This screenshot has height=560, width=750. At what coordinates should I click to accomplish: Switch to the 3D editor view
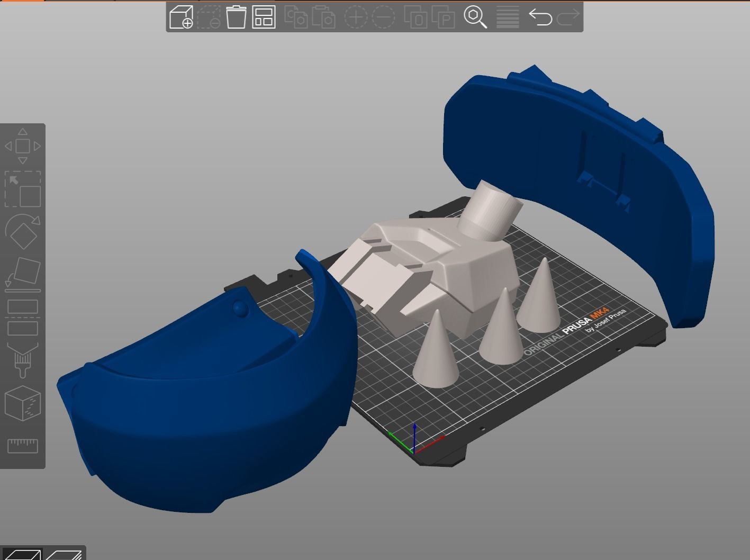click(21, 554)
